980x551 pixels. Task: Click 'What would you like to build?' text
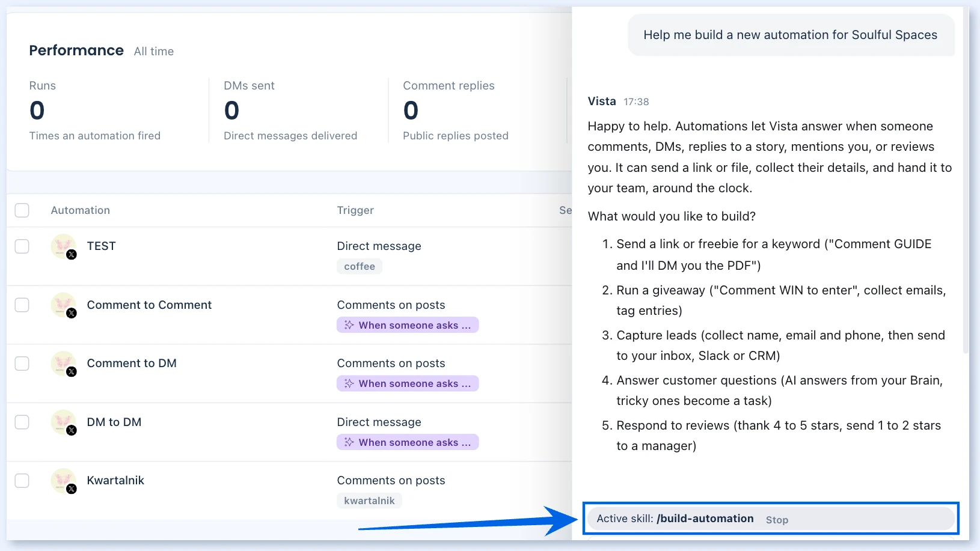[x=672, y=216]
